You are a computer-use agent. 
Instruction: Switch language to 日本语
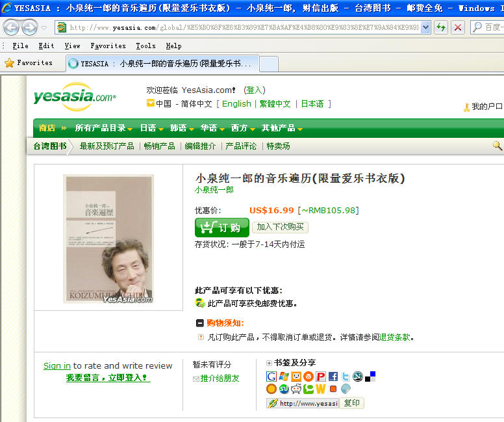coord(312,103)
